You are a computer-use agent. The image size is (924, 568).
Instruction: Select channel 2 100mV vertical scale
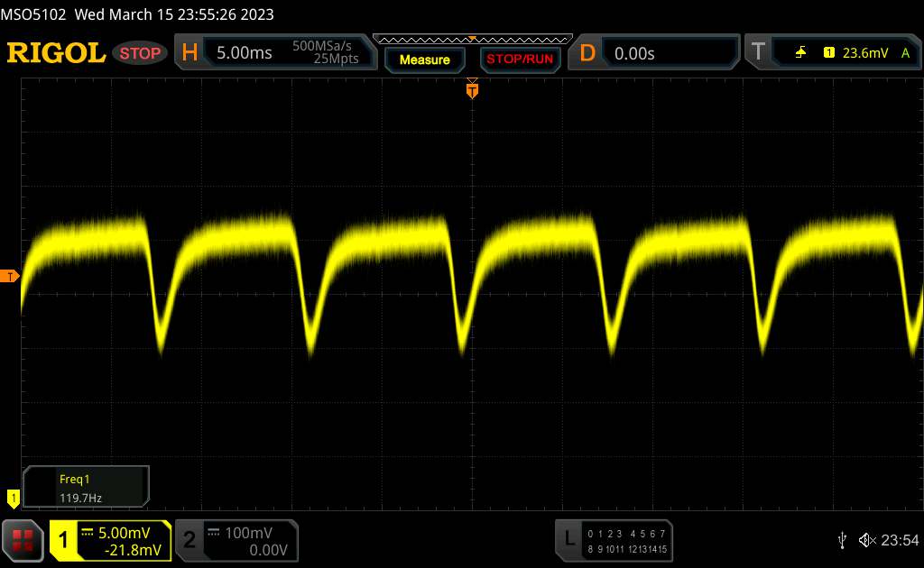(249, 533)
